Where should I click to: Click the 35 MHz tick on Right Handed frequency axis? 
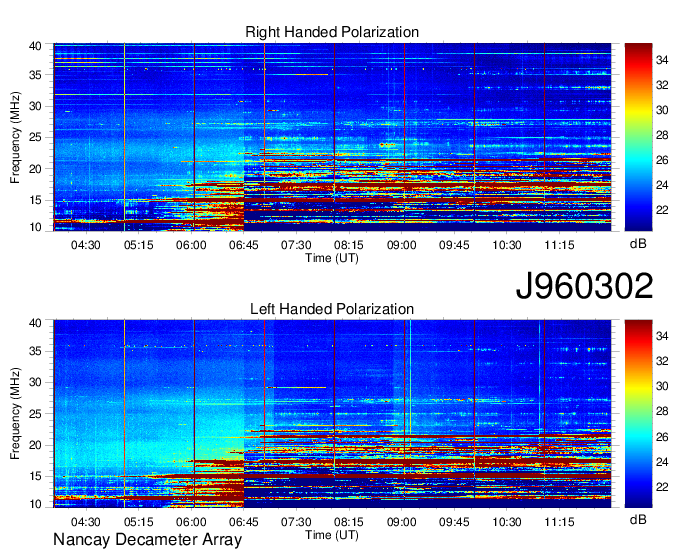(35, 75)
